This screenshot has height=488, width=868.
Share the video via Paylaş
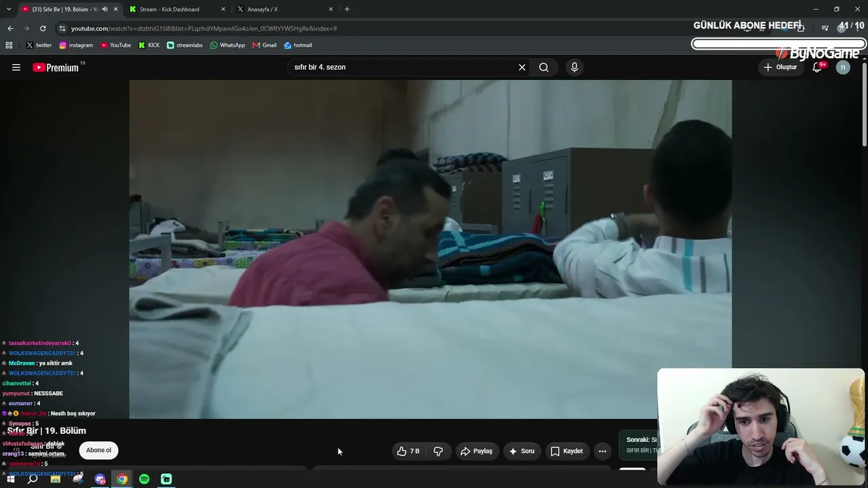pos(476,451)
